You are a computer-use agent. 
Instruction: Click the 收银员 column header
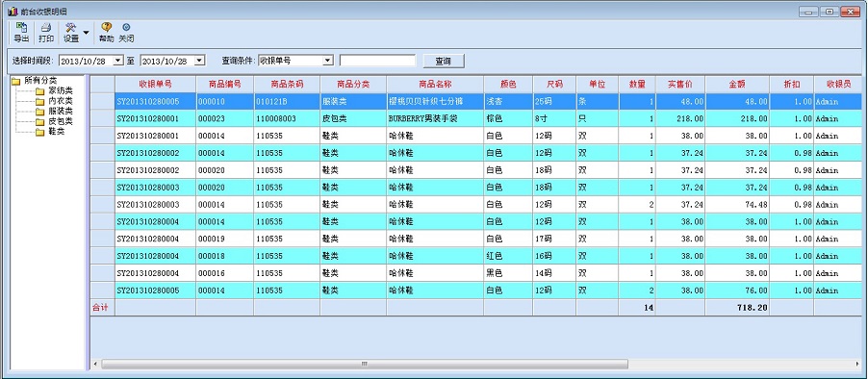pyautogui.click(x=837, y=84)
